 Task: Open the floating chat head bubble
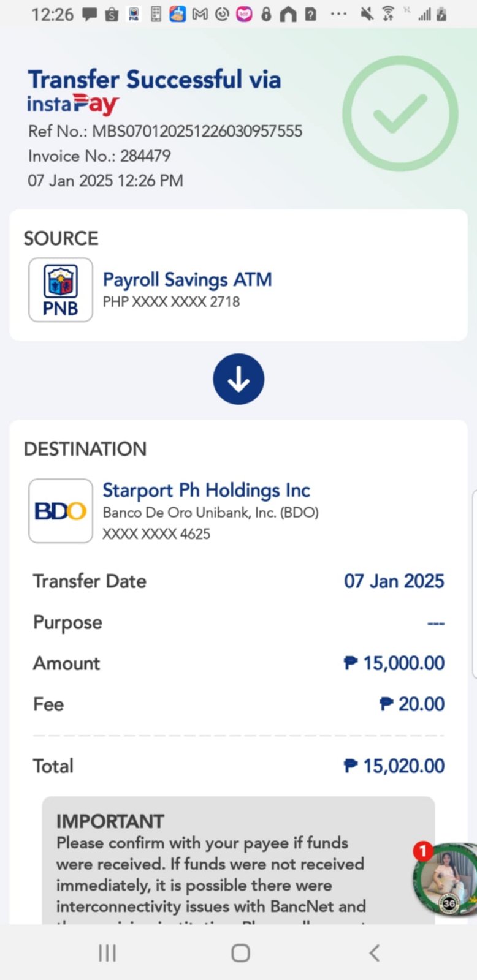446,879
